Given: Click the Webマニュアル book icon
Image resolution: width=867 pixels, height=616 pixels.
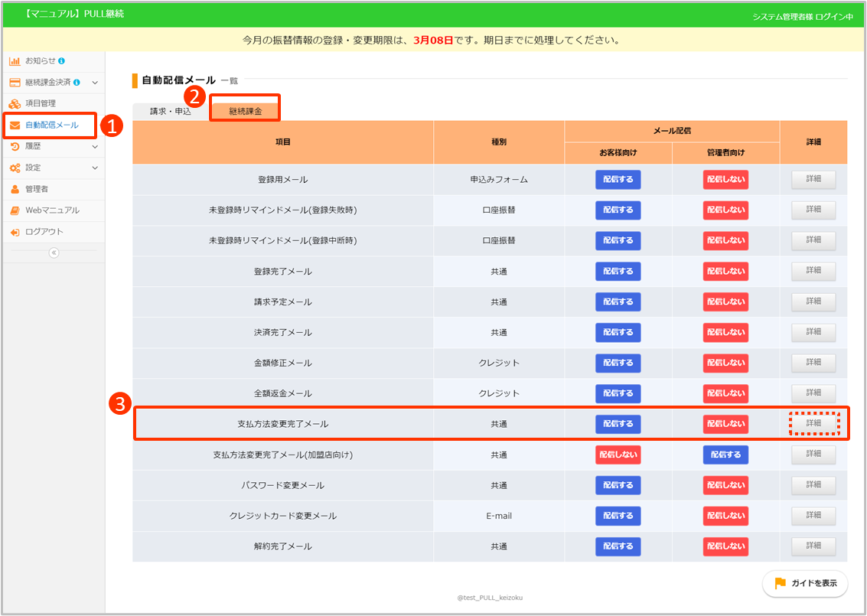Looking at the screenshot, I should [x=15, y=210].
